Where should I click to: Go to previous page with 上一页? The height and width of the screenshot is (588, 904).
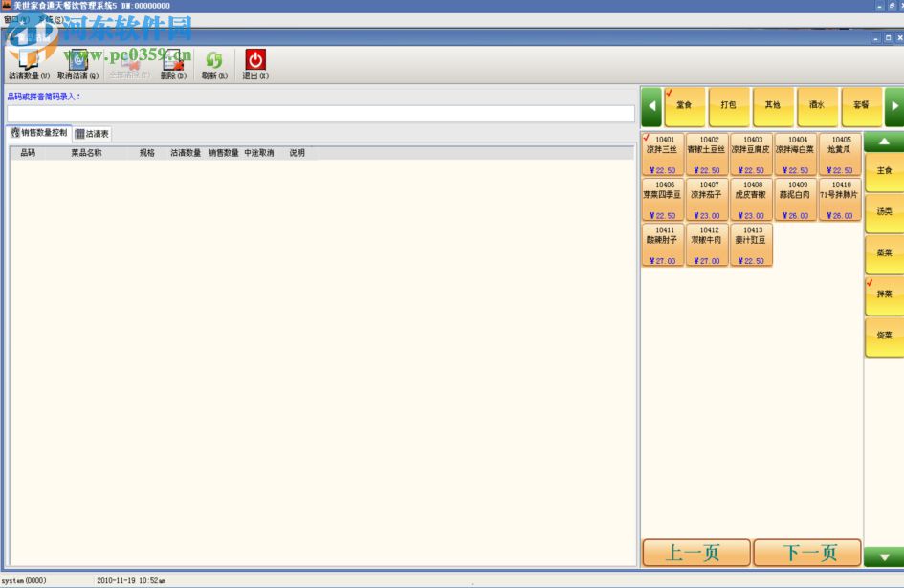pyautogui.click(x=696, y=553)
